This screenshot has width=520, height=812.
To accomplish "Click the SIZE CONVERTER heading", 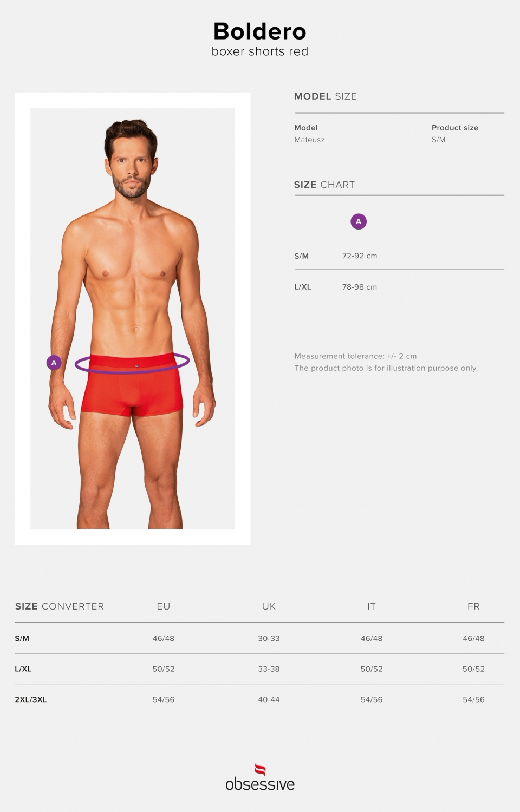I will pos(60,606).
